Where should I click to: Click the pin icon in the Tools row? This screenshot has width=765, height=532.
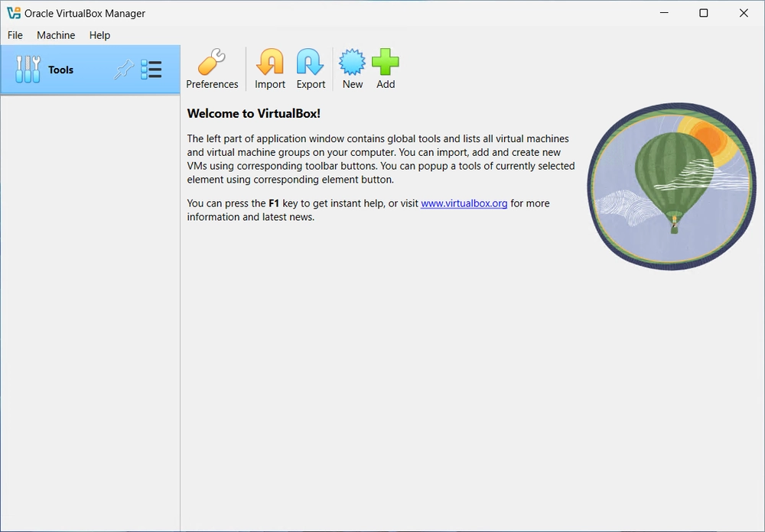[x=124, y=70]
